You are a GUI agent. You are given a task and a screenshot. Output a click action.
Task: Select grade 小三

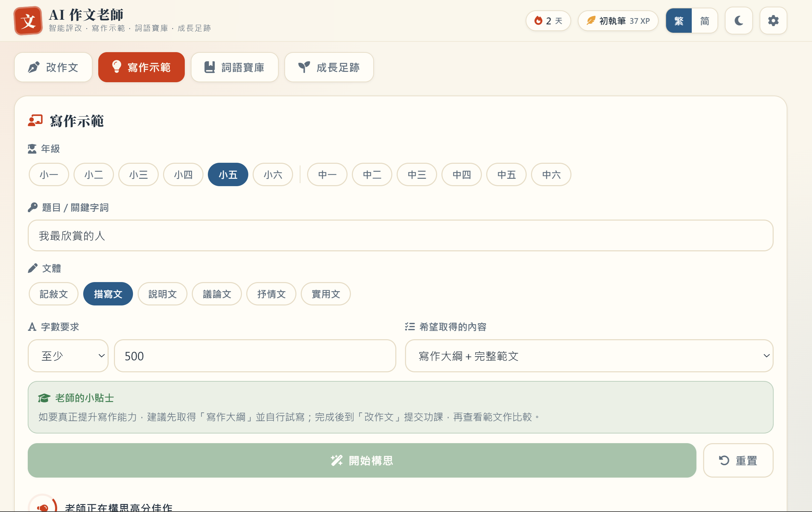point(139,175)
